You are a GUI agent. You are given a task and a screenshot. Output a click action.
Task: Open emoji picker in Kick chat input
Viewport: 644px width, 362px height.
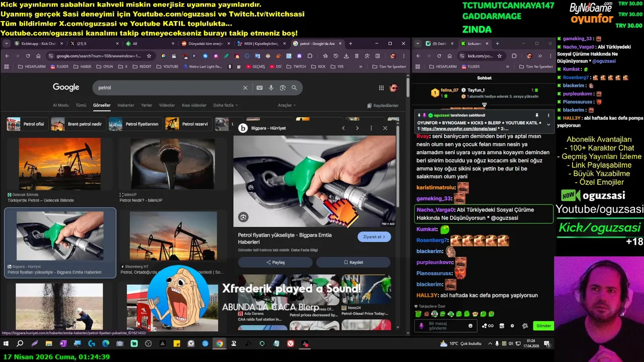coord(470,326)
